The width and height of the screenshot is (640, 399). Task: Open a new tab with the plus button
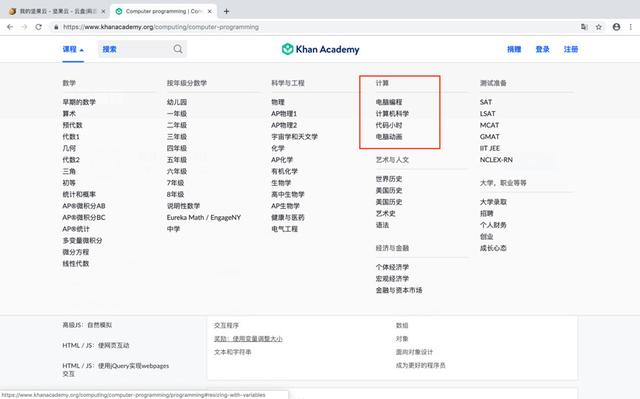(x=226, y=11)
